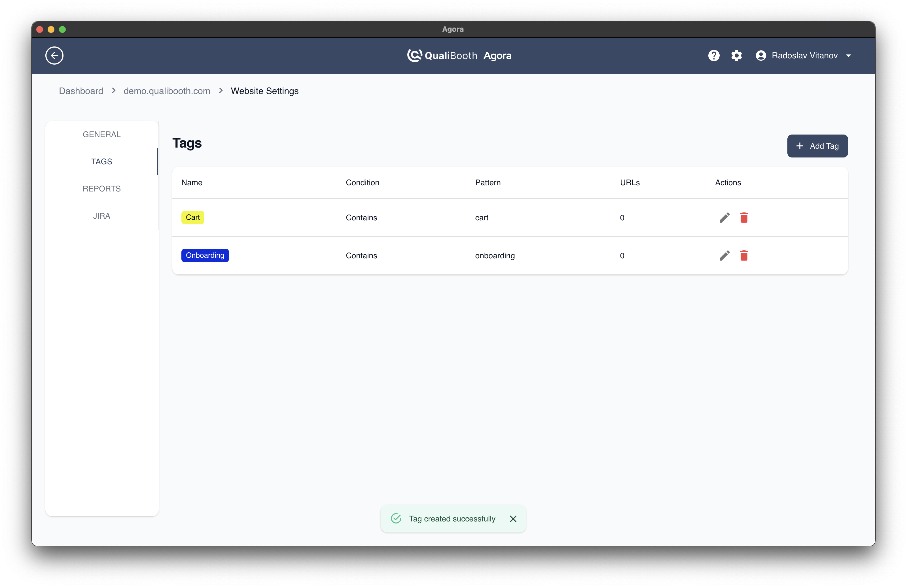907x588 pixels.
Task: Click the yellow Cart tag chip
Action: click(192, 218)
